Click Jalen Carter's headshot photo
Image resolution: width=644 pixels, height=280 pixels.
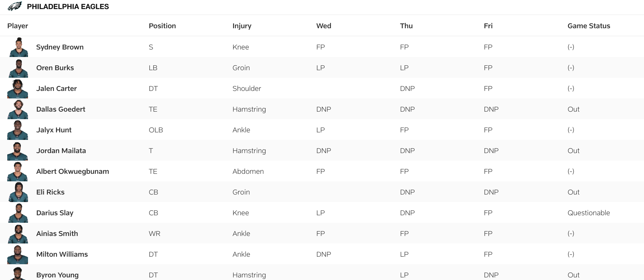click(18, 89)
